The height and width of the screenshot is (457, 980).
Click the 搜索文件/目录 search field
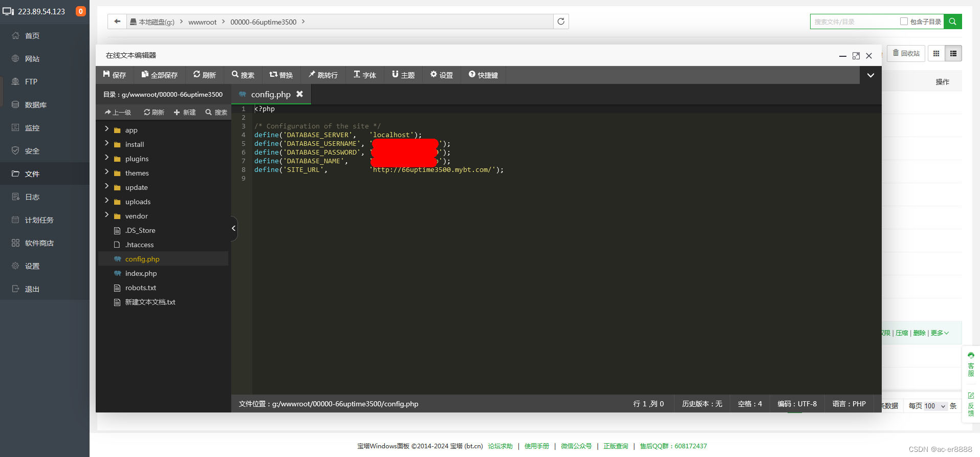click(x=854, y=21)
